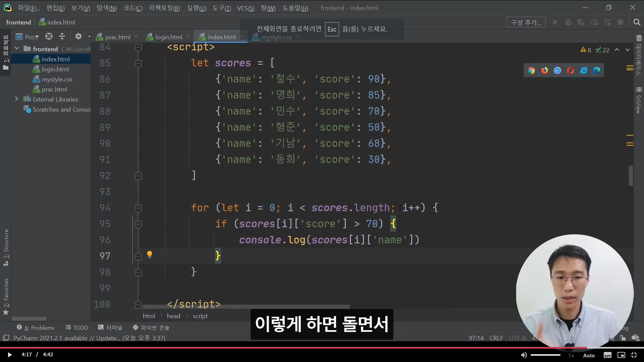Viewport: 644px width, 362px height.
Task: Fold the for loop at line 94
Action: point(138,208)
